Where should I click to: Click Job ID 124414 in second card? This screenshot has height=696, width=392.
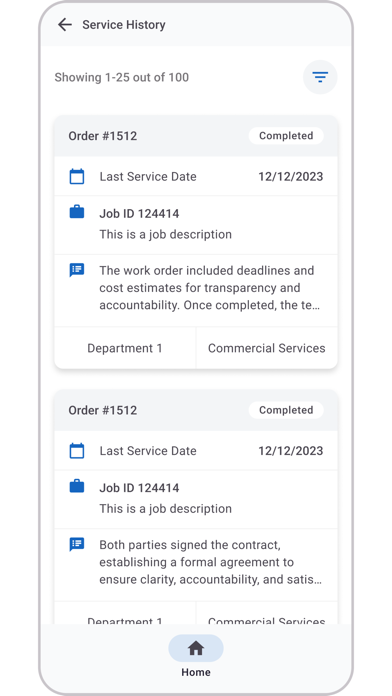pos(139,488)
